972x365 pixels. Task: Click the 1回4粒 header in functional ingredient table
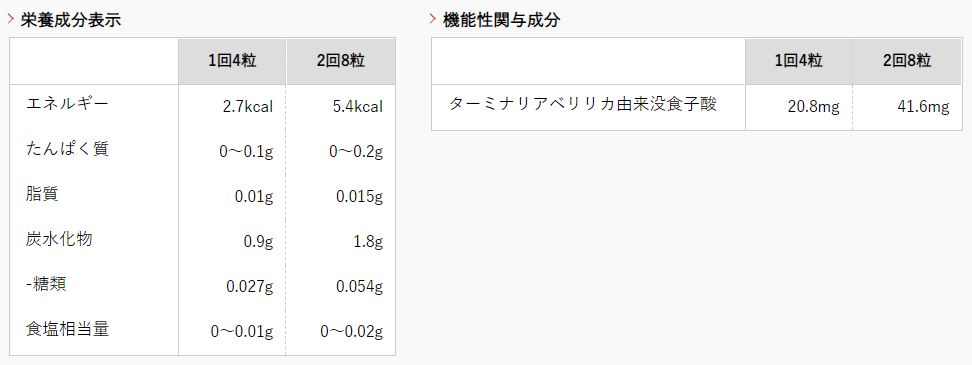coord(798,61)
